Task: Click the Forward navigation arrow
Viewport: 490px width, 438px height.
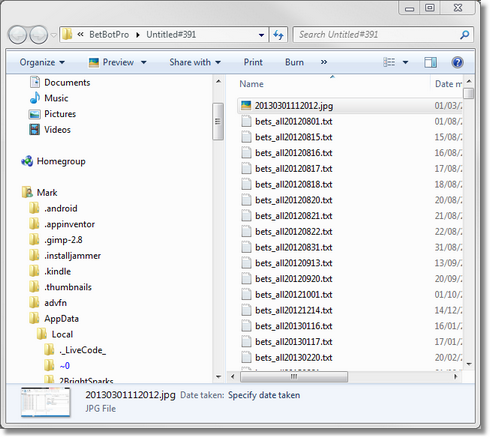Action: [x=39, y=35]
